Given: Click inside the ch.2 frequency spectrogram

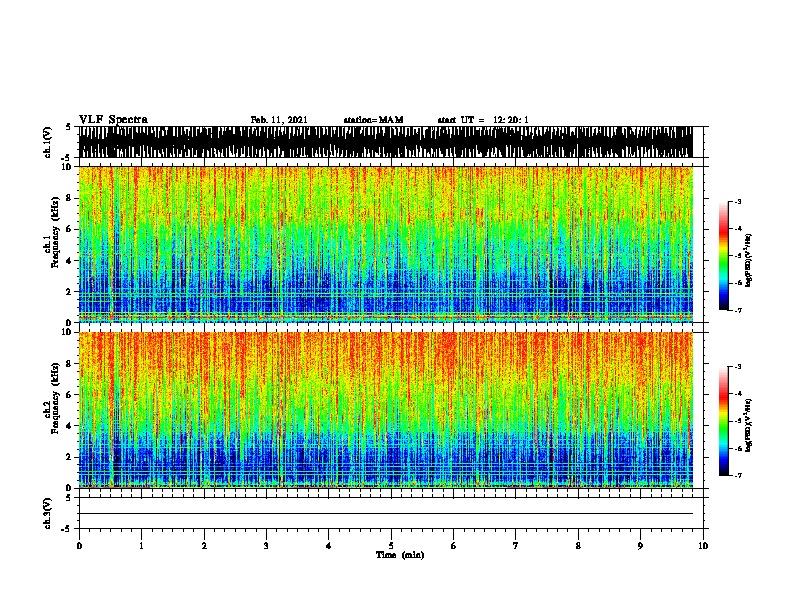Looking at the screenshot, I should pos(386,410).
